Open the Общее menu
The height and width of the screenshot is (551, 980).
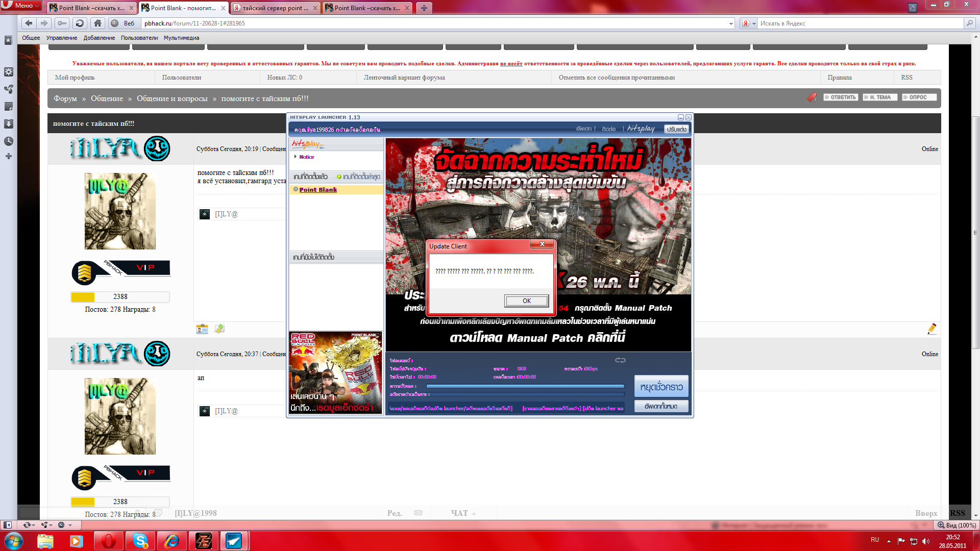[31, 38]
